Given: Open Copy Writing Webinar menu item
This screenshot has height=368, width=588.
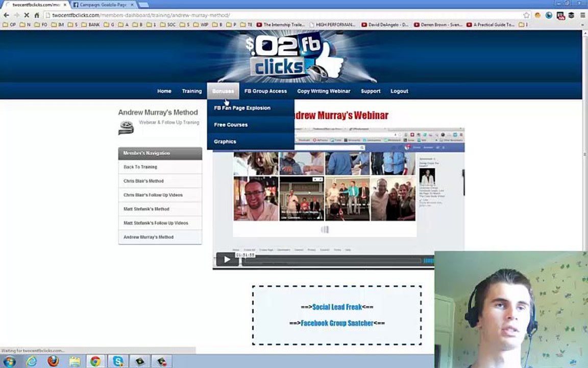Looking at the screenshot, I should 324,91.
